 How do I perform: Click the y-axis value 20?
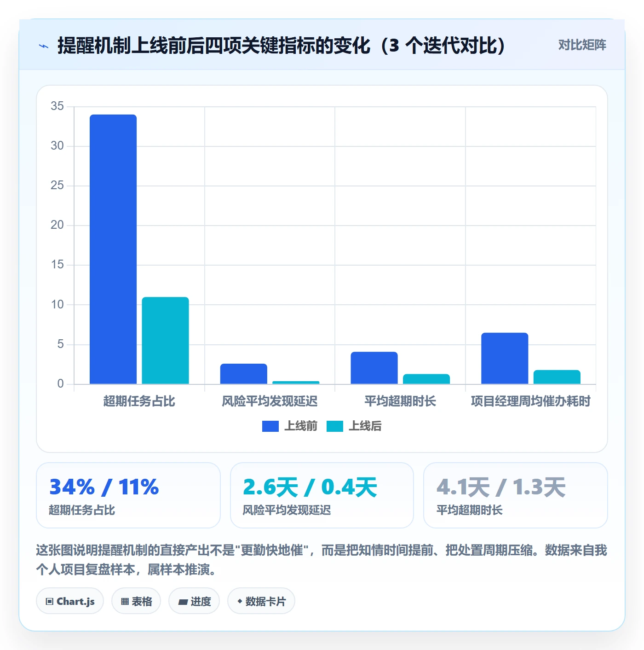57,225
